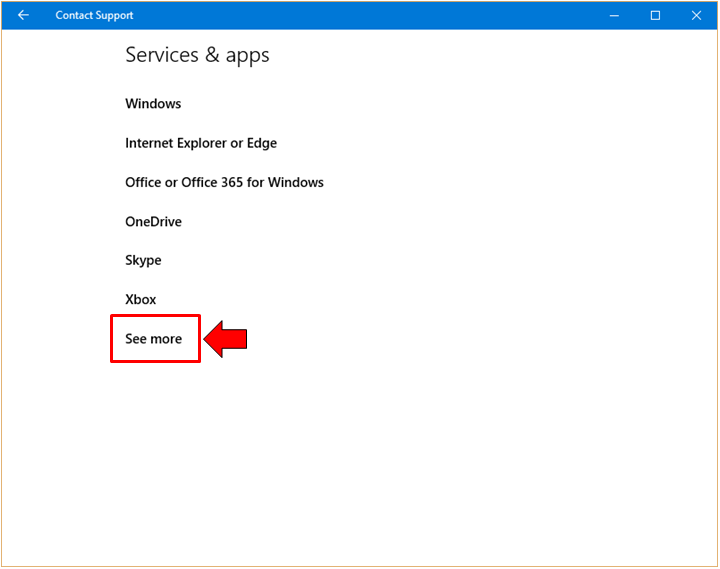Maximize the Contact Support window
The height and width of the screenshot is (569, 720).
(x=655, y=16)
